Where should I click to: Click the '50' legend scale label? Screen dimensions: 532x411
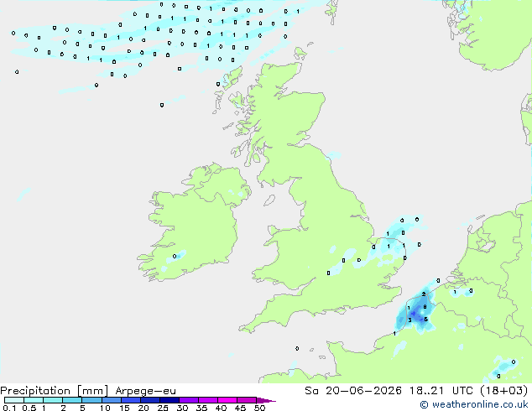pyautogui.click(x=259, y=408)
